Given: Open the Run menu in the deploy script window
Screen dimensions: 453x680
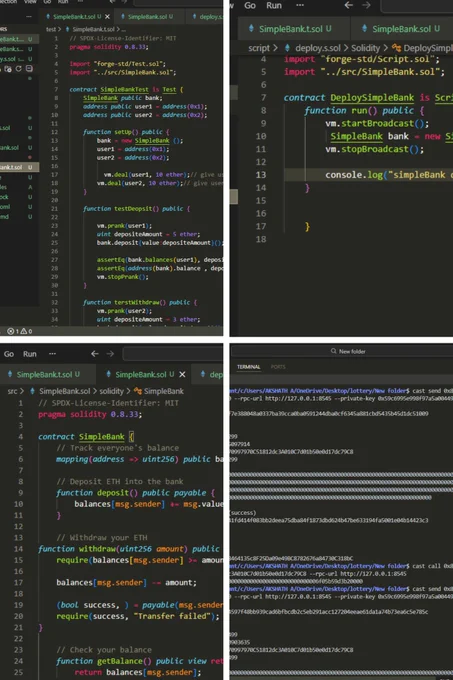Looking at the screenshot, I should click(274, 5).
